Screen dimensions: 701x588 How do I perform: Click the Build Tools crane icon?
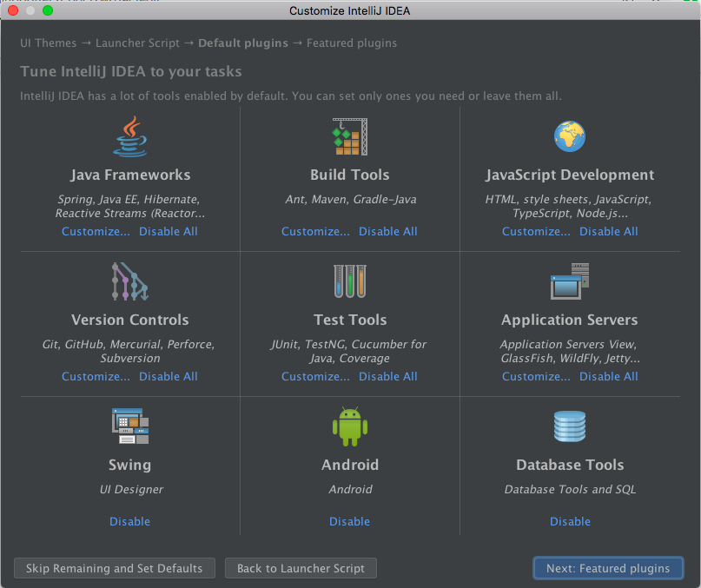(x=350, y=136)
